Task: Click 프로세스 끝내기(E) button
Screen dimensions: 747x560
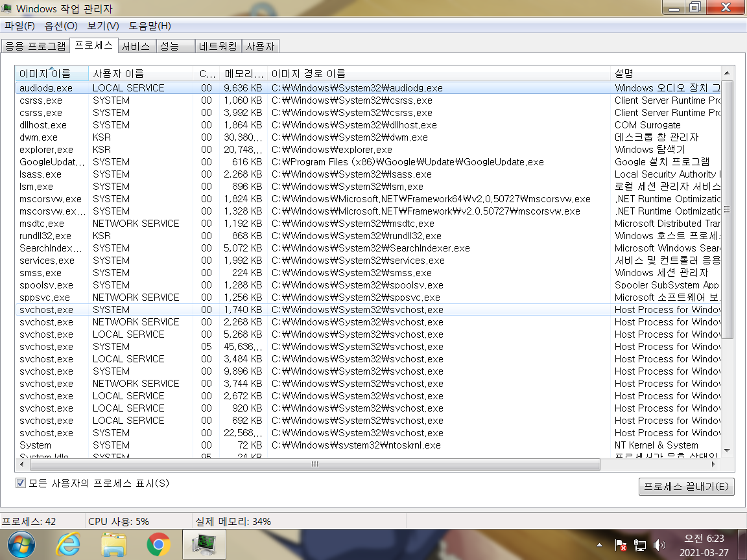Action: click(x=686, y=487)
